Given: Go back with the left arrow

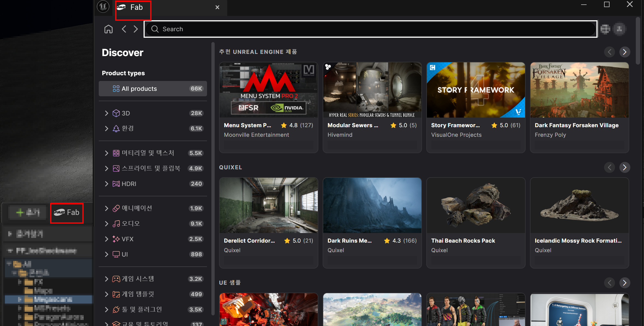Looking at the screenshot, I should click(124, 29).
